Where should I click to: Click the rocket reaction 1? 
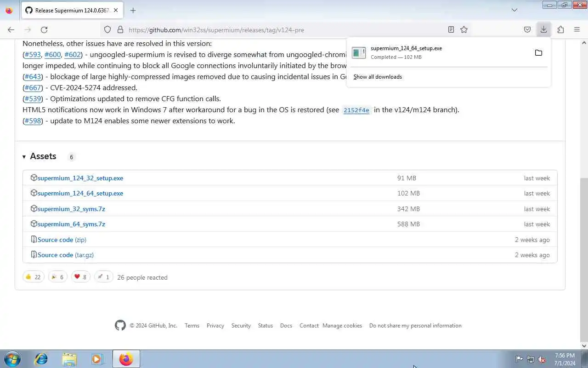point(103,277)
